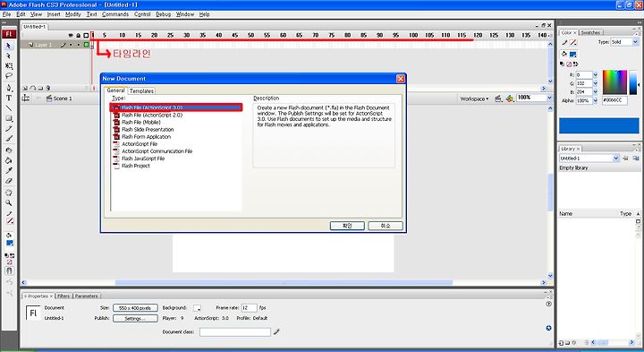Click 취소 (Cancel) button in New Document
Screen dimensions: 644x352
tap(386, 226)
